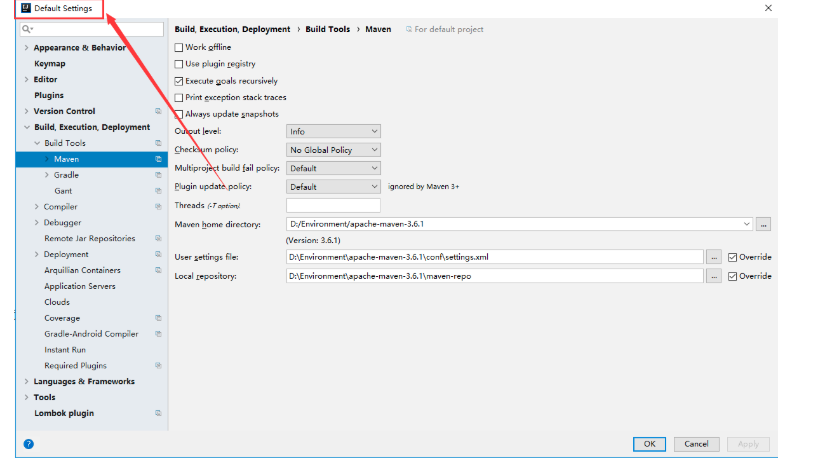This screenshot has height=468, width=821.
Task: Enable Print exception stack traces
Action: [x=179, y=97]
